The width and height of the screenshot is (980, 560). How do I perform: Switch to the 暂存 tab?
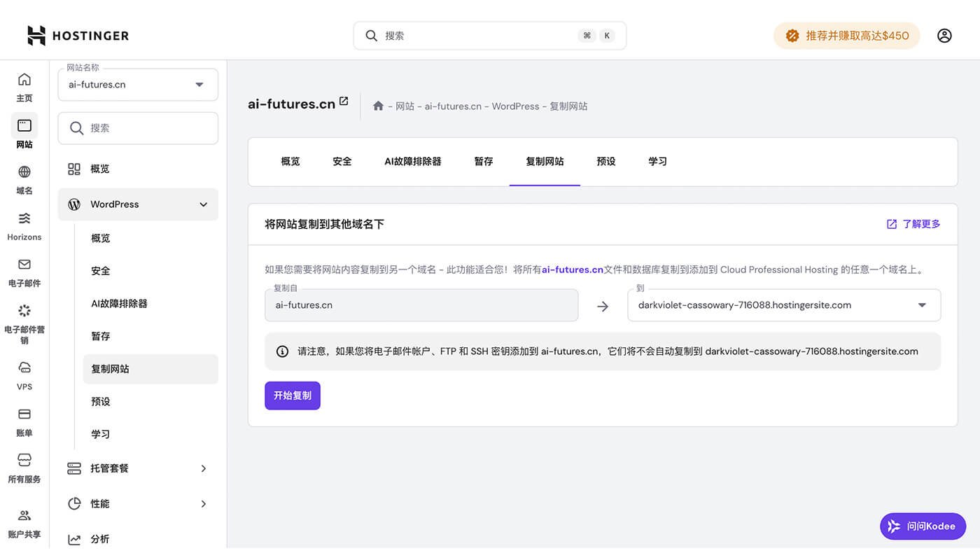click(483, 161)
